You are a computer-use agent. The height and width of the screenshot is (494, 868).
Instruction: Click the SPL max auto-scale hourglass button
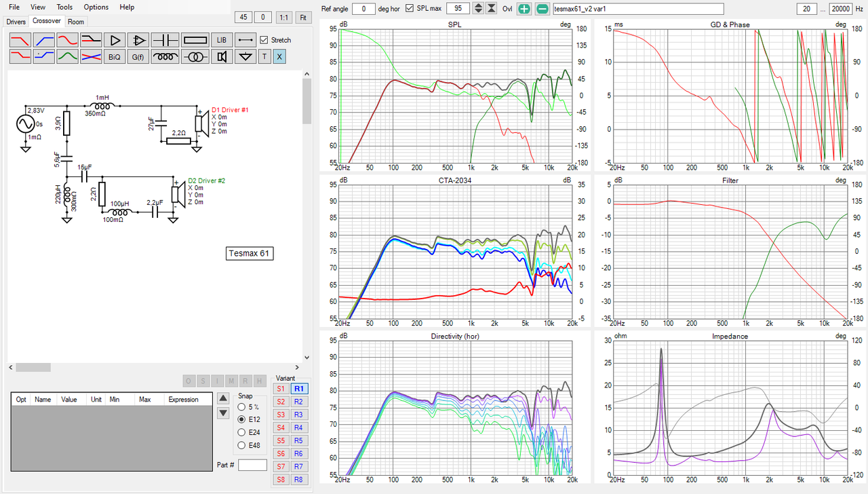pos(492,9)
